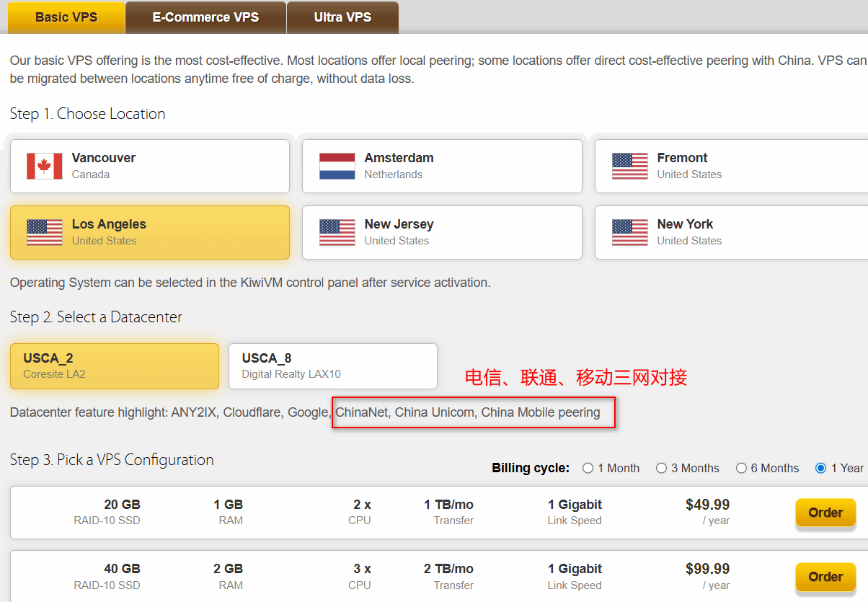Set billing cycle to 1 Year
Screen dimensions: 868x602
click(x=820, y=469)
